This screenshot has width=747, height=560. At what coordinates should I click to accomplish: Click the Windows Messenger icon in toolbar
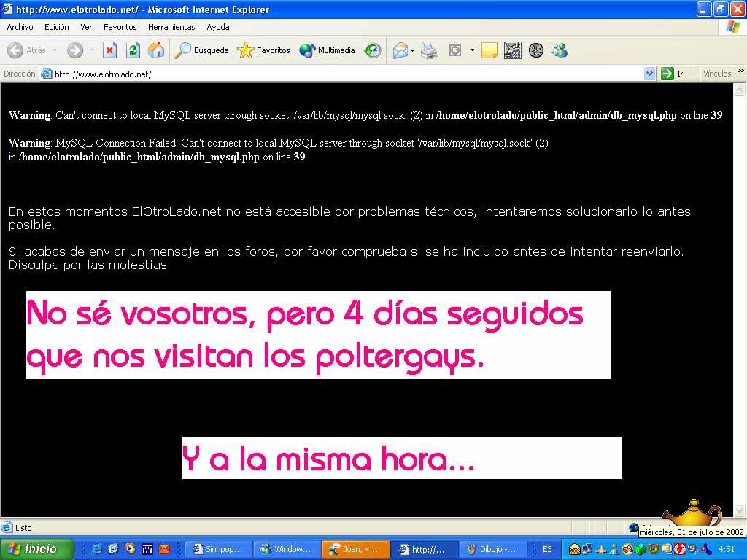pyautogui.click(x=560, y=50)
